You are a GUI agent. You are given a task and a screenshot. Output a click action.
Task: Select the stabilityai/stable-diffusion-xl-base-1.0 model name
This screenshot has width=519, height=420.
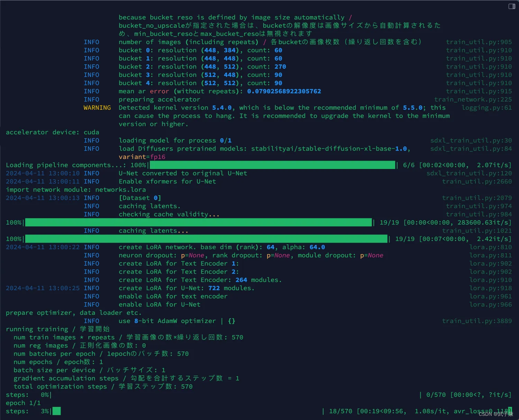point(329,149)
